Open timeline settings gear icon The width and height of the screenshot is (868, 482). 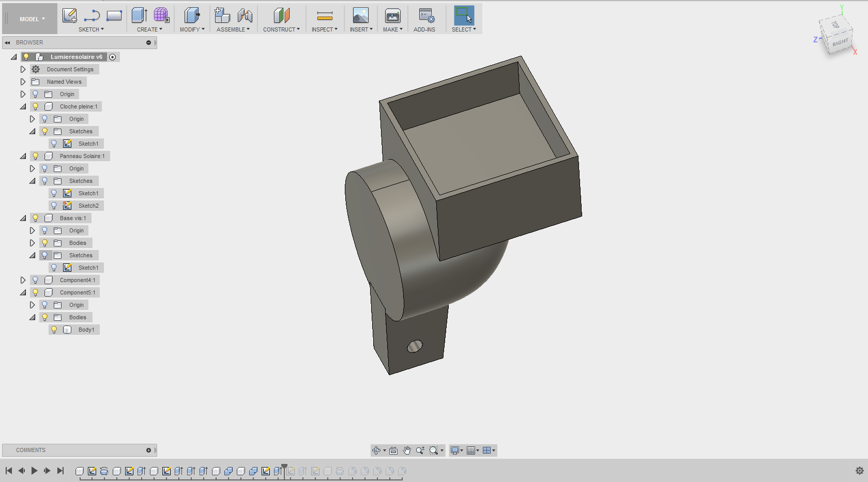click(860, 471)
